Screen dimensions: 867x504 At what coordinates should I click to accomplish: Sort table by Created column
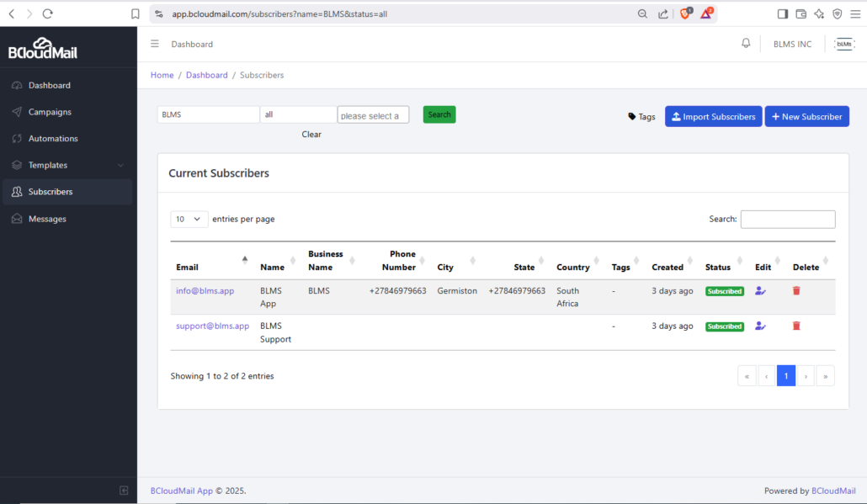[673, 260]
